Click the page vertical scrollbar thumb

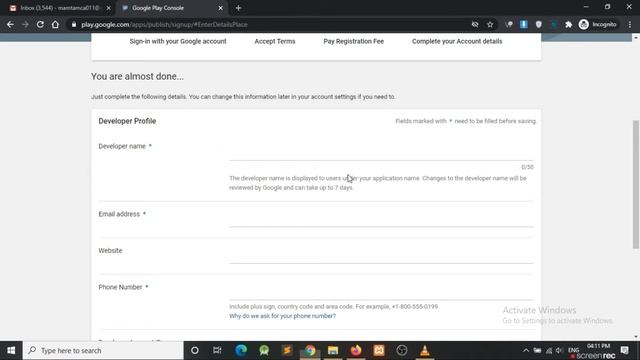point(636,184)
